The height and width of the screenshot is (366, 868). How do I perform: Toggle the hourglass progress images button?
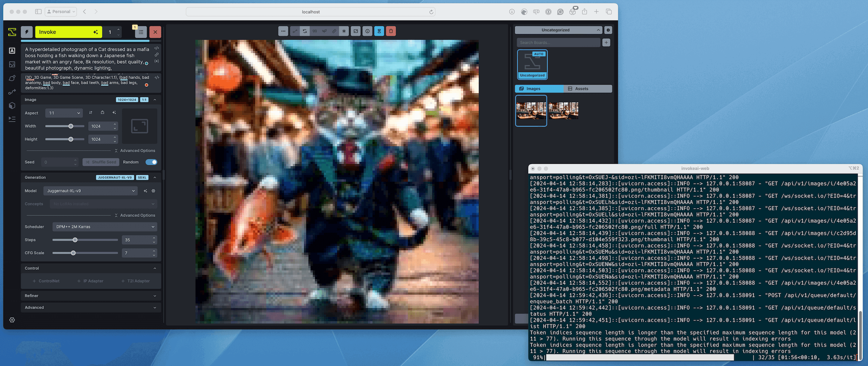click(379, 31)
